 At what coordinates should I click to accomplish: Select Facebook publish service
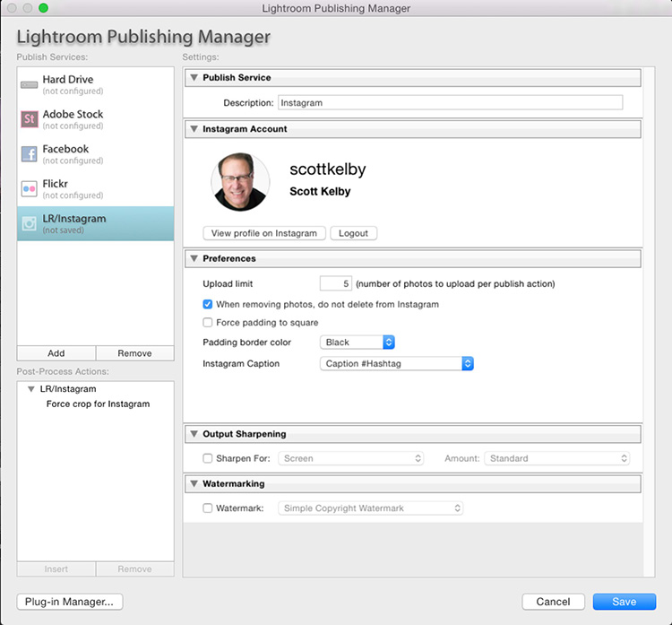pyautogui.click(x=96, y=154)
